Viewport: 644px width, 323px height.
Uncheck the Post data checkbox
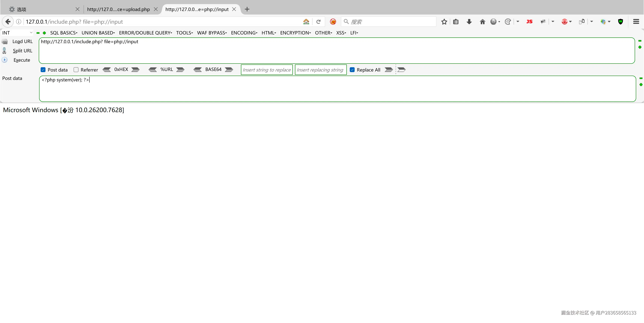coord(43,70)
